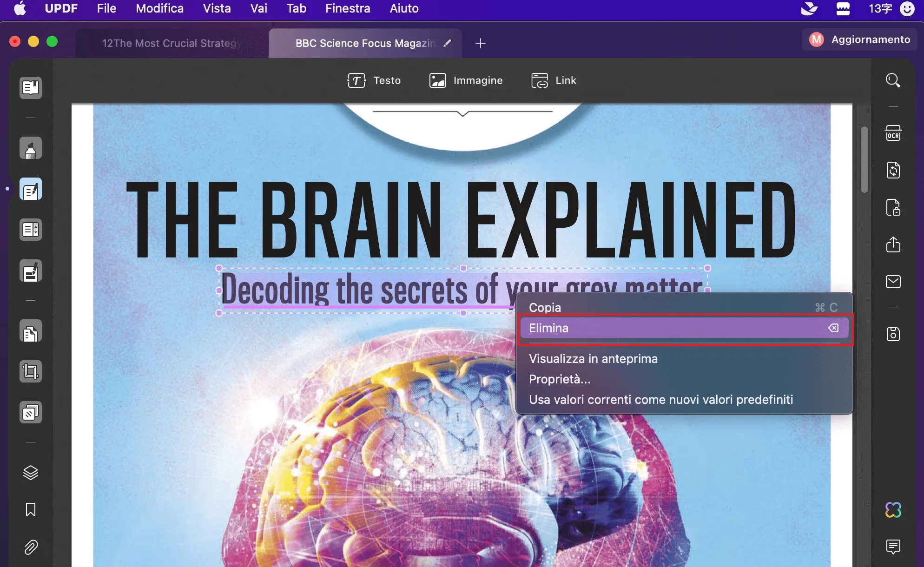Click the Edit PDF sidebar icon
The height and width of the screenshot is (567, 924).
tap(31, 189)
